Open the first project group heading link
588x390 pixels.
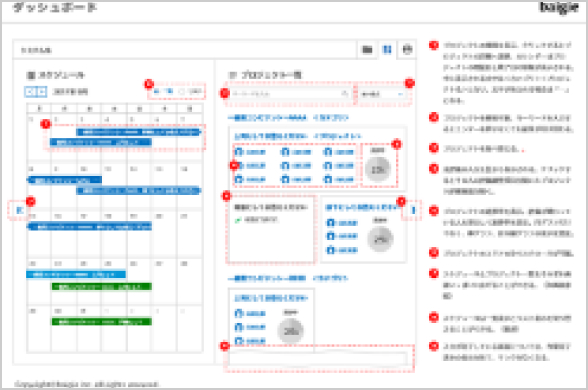[x=267, y=118]
